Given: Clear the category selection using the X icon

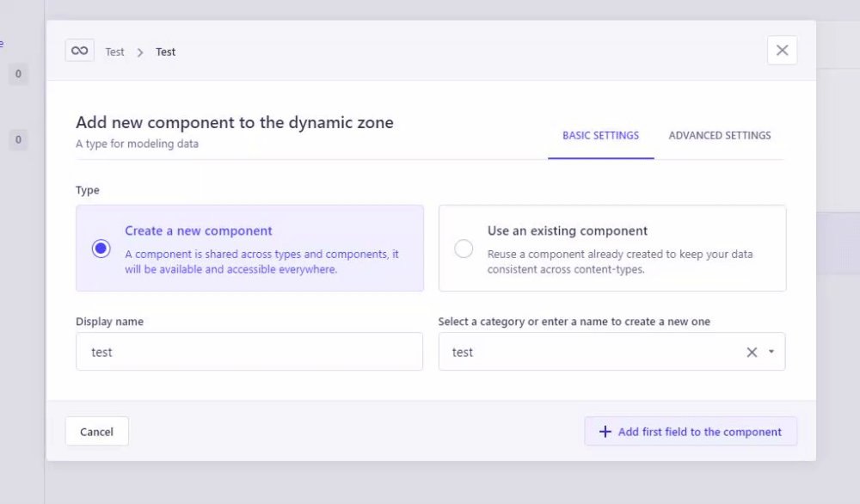Looking at the screenshot, I should point(750,352).
